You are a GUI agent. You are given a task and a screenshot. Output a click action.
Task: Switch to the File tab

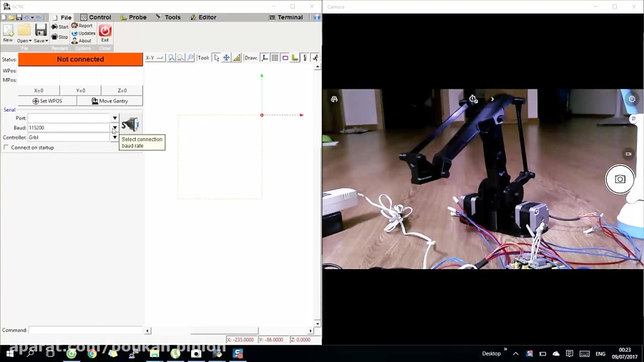click(x=62, y=17)
